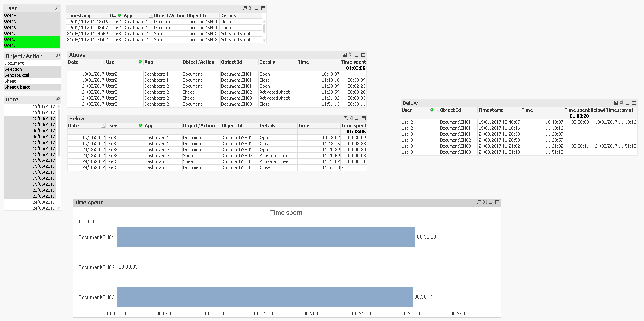Select Sheet Object in Object/Action listbox

(x=32, y=87)
